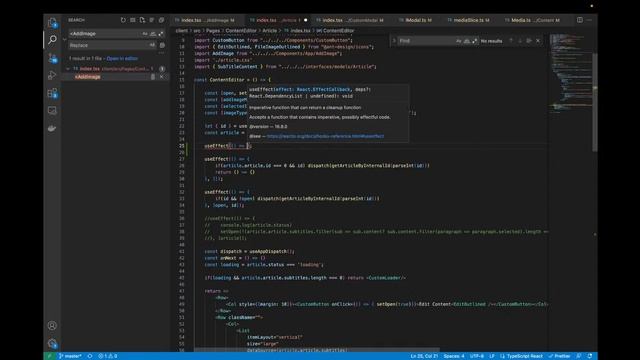Image resolution: width=640 pixels, height=360 pixels.
Task: Open the Docker view whale icon
Action: [x=52, y=129]
